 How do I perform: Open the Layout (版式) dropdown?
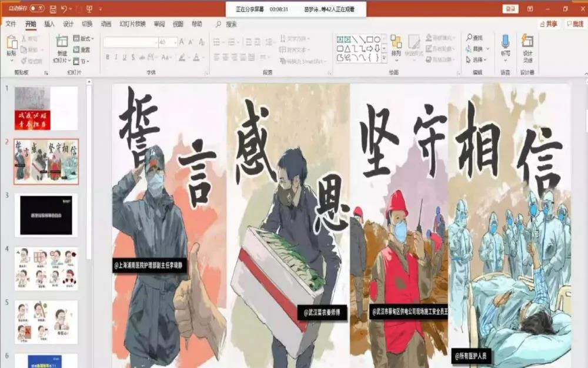pyautogui.click(x=82, y=39)
